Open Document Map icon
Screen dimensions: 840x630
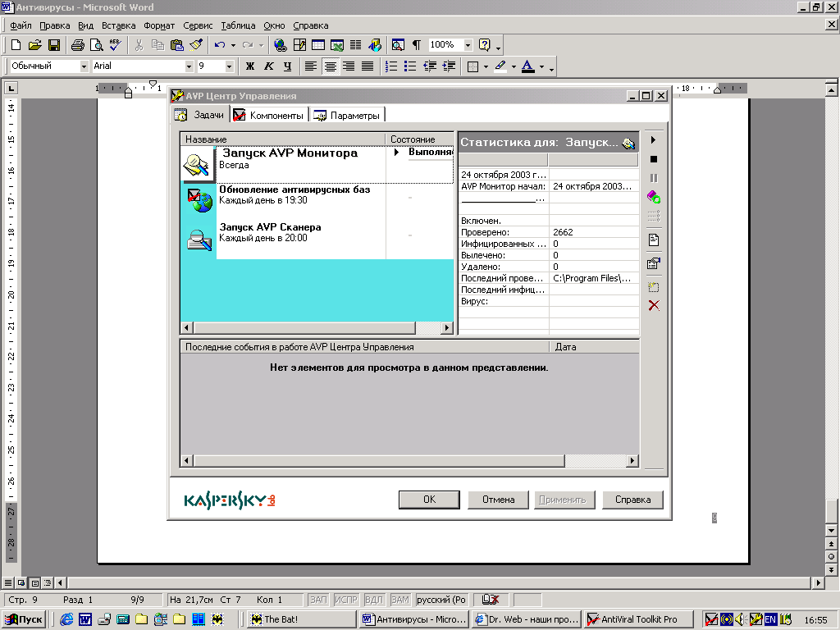pyautogui.click(x=398, y=45)
